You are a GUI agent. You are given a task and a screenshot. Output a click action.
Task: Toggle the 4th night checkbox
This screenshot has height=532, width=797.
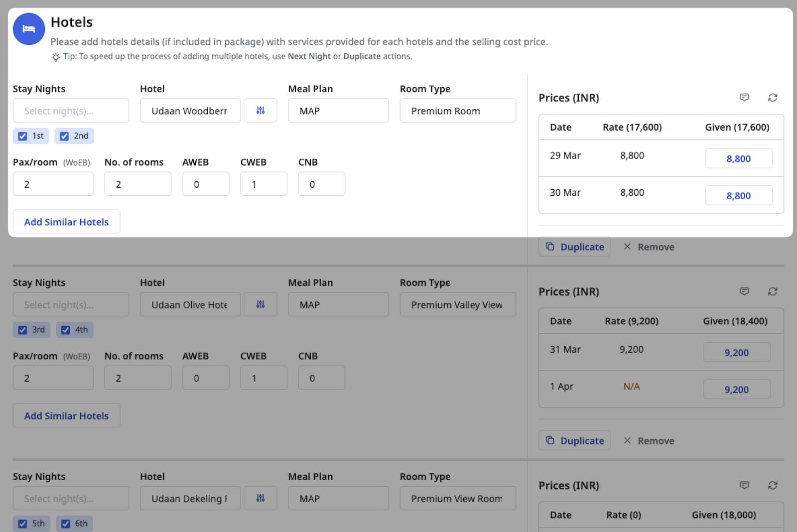tap(65, 330)
